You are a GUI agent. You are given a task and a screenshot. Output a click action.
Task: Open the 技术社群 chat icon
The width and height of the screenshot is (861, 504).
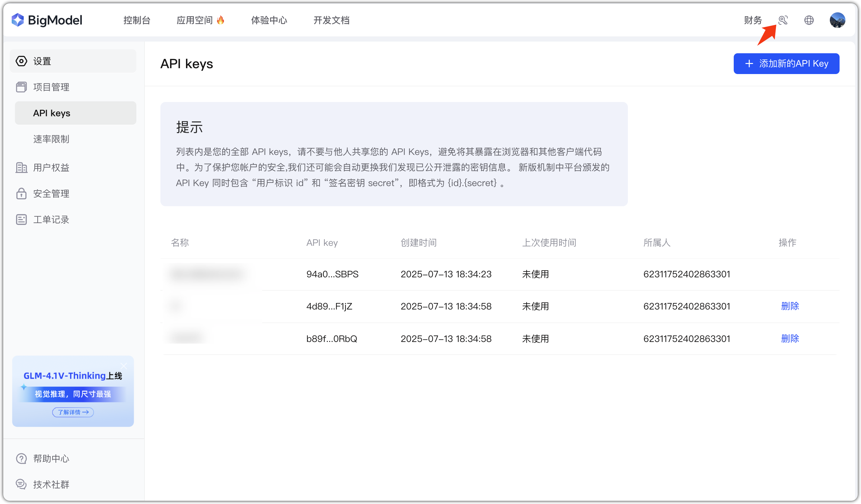21,485
